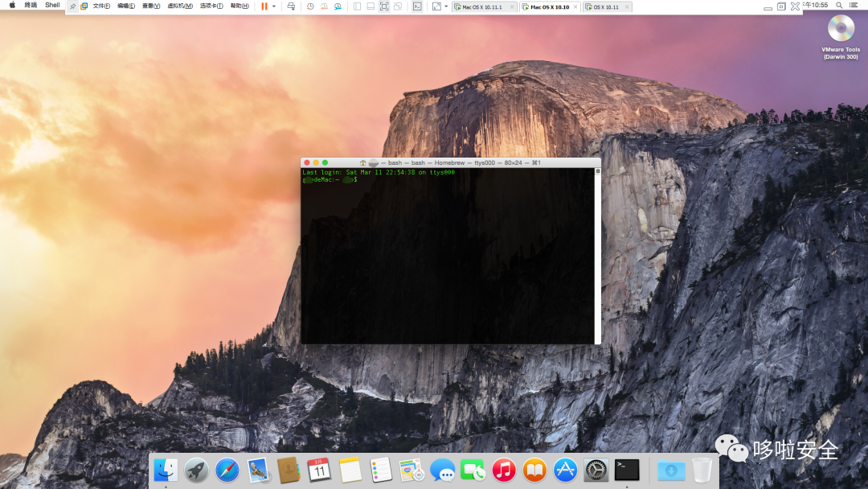Open Mail stamp icon in Dock

click(258, 471)
